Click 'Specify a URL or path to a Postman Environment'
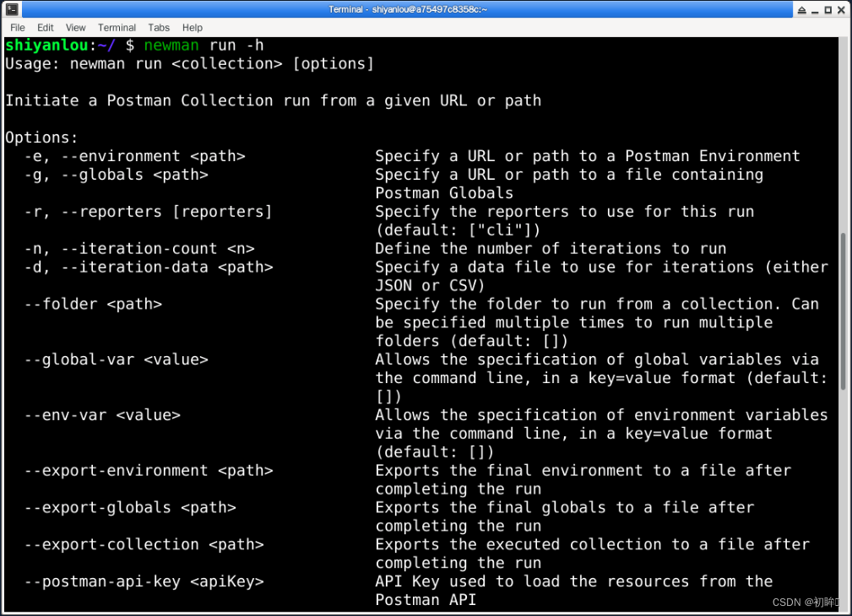Image resolution: width=852 pixels, height=616 pixels. pos(588,156)
